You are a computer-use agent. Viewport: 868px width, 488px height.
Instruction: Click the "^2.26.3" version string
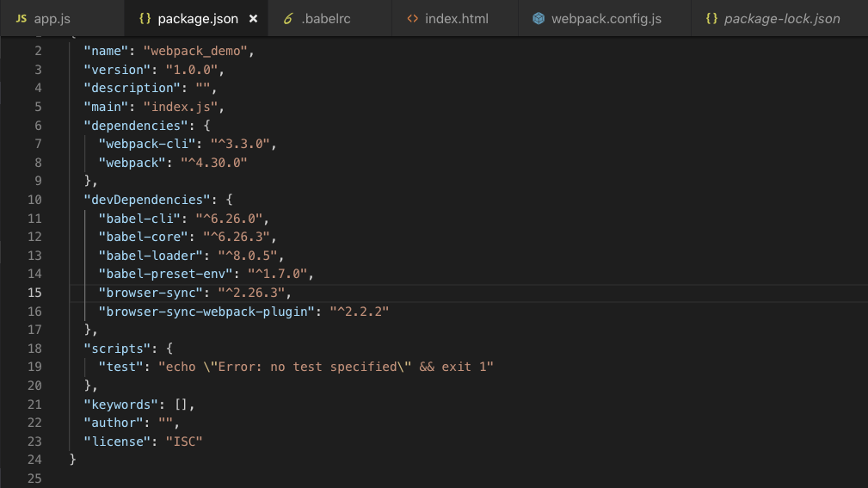[x=251, y=293]
